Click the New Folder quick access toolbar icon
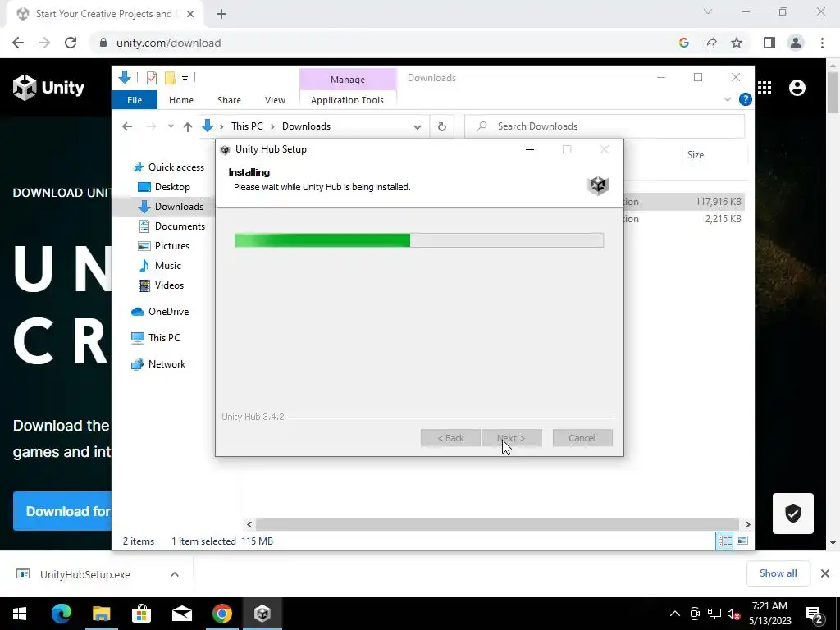 (x=170, y=78)
